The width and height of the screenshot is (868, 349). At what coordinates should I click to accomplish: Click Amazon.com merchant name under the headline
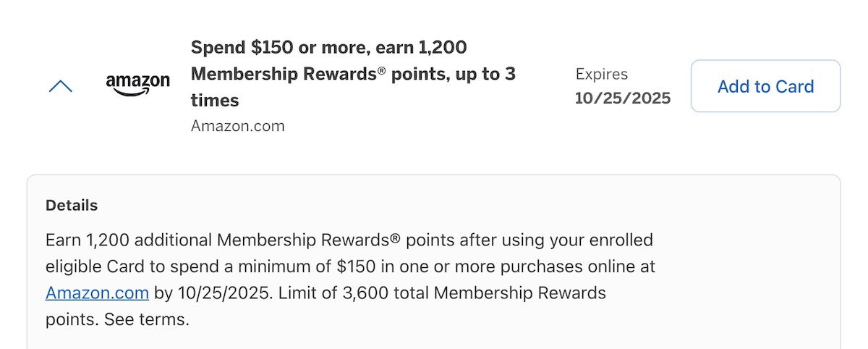[x=237, y=126]
